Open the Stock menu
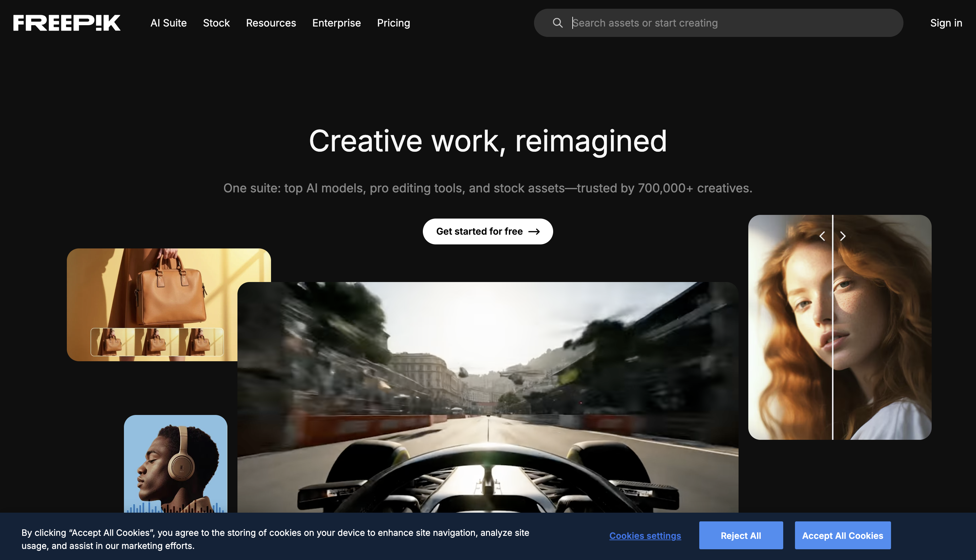Image resolution: width=976 pixels, height=560 pixels. (x=216, y=23)
